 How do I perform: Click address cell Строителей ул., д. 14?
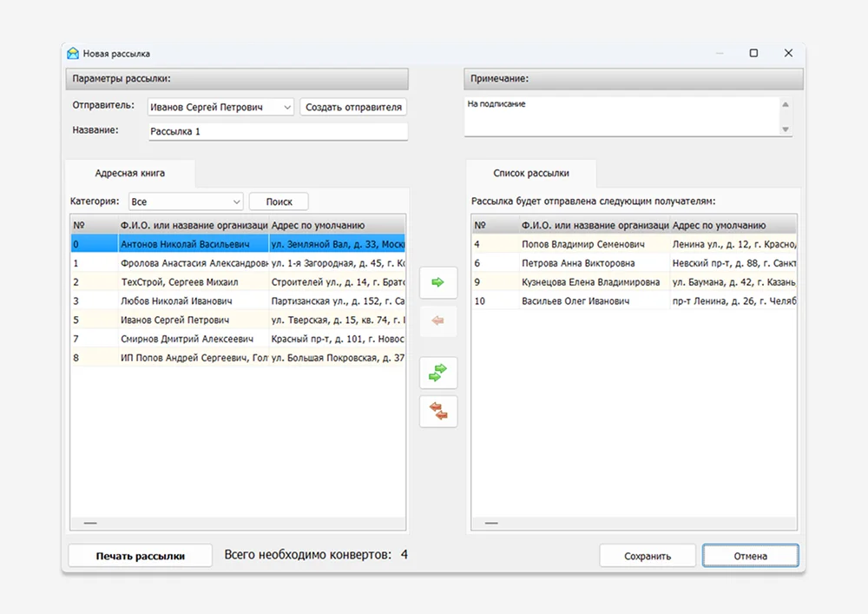pos(337,281)
